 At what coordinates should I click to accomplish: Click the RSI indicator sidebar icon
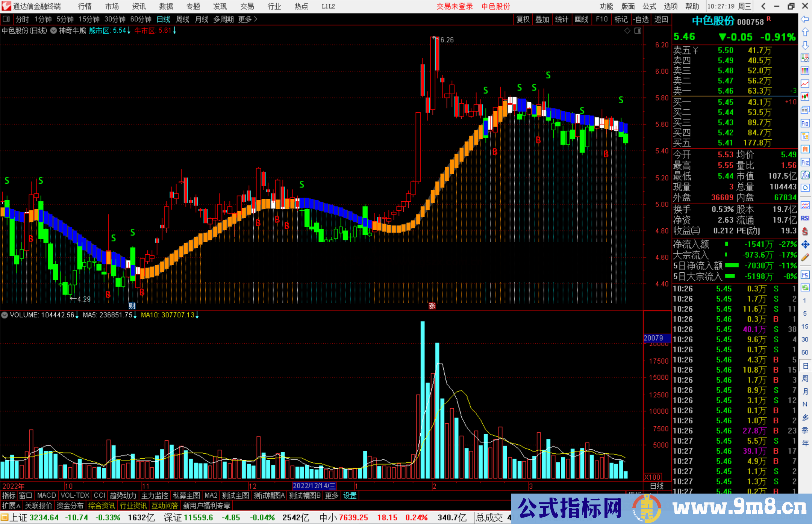pos(805,218)
